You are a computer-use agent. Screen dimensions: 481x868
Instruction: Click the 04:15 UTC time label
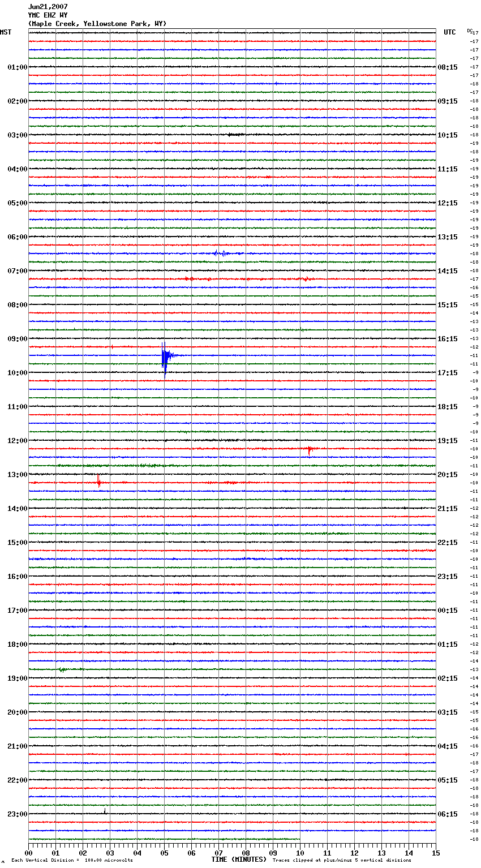click(x=448, y=746)
